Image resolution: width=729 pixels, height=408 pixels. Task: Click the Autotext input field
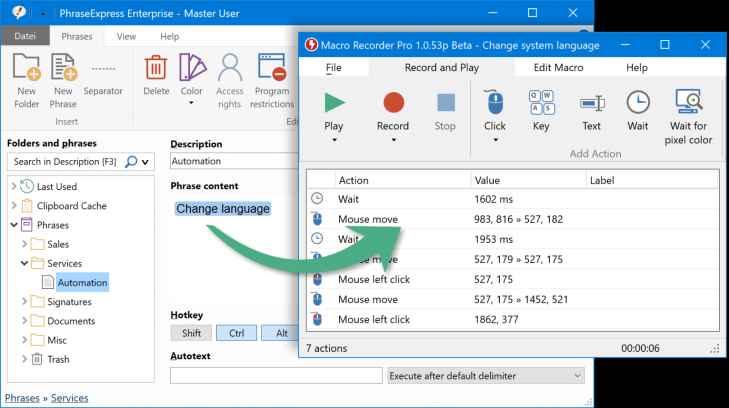click(275, 375)
